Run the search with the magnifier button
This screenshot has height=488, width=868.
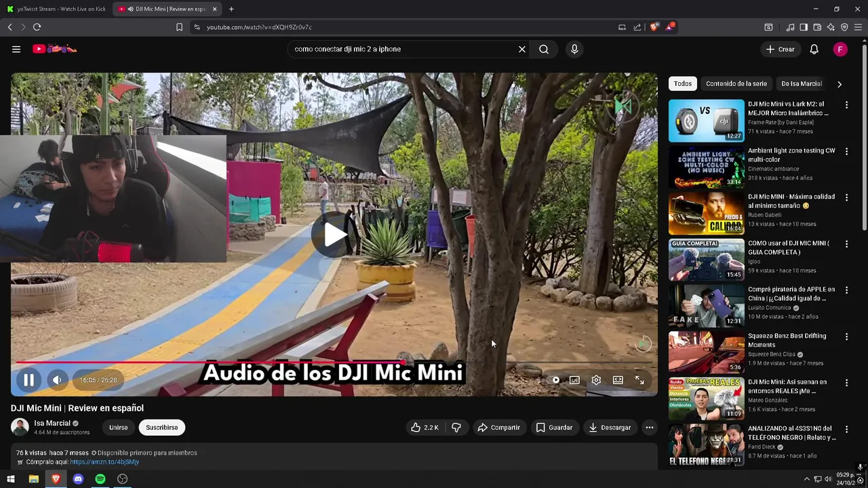point(544,49)
